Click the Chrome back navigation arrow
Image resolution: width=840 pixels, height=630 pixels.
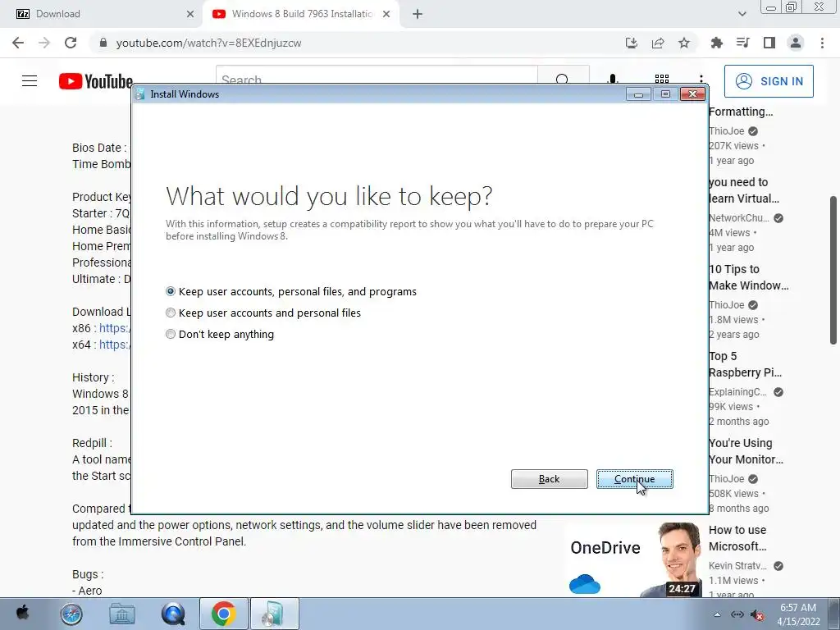pyautogui.click(x=18, y=43)
